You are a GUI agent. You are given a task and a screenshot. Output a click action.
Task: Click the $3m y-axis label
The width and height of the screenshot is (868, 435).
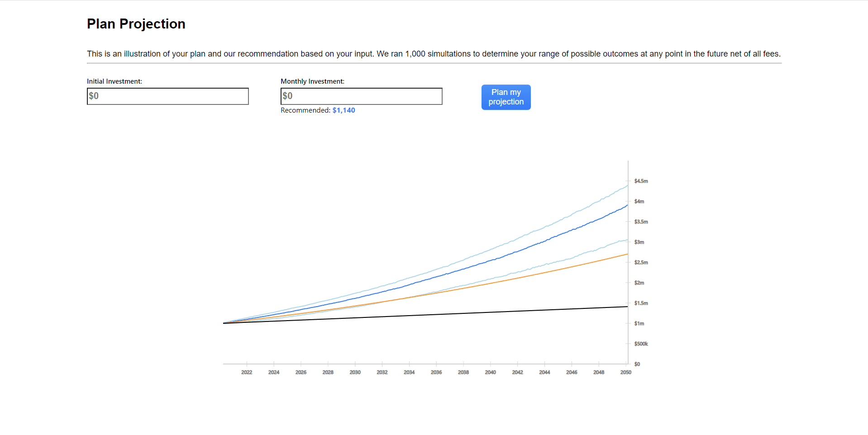point(639,242)
